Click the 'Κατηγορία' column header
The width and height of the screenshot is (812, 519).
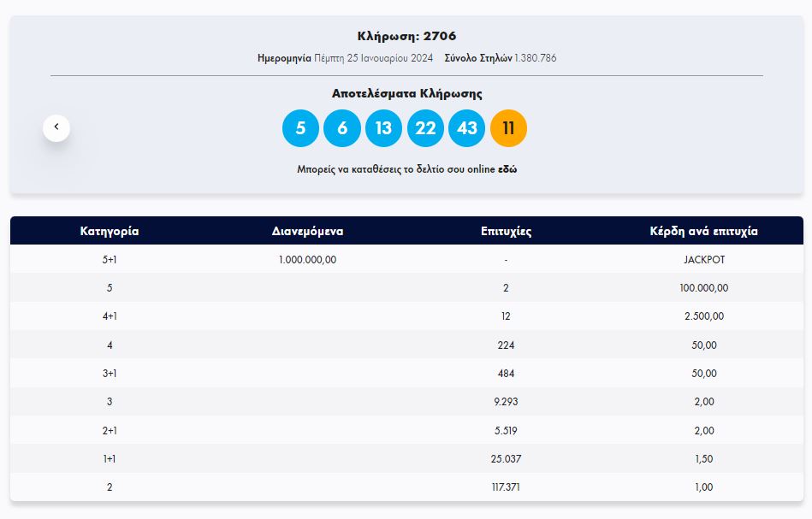110,231
